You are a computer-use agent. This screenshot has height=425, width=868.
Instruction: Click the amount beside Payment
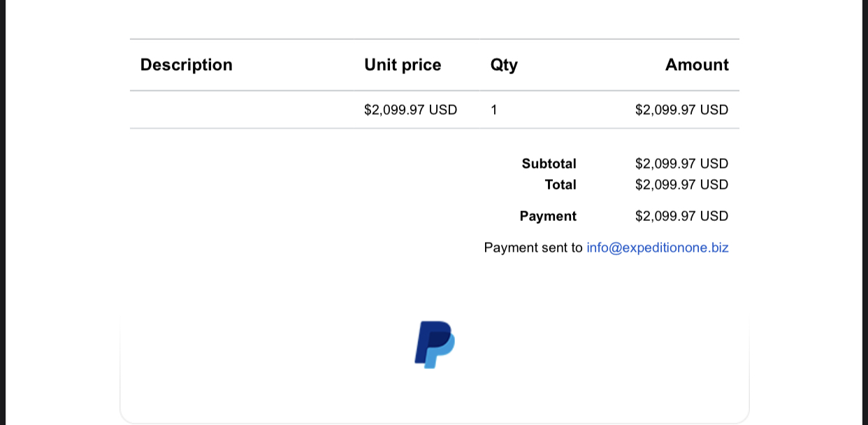[x=682, y=216]
